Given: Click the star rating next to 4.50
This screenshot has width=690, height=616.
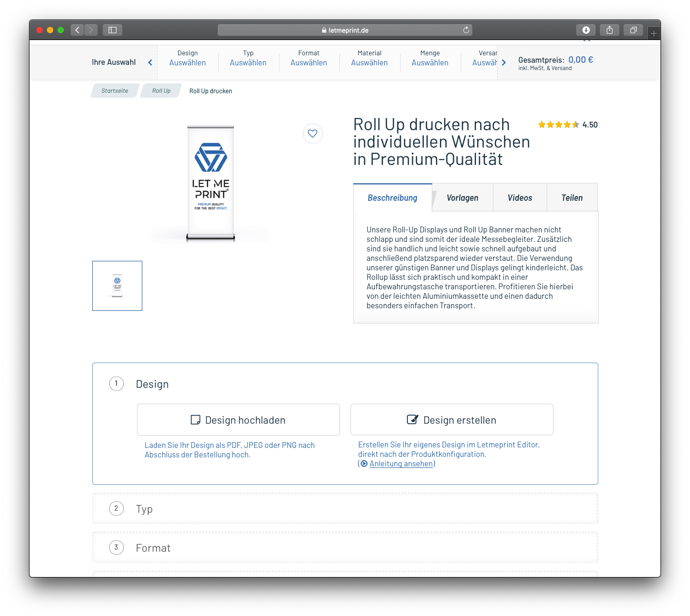Looking at the screenshot, I should 558,125.
